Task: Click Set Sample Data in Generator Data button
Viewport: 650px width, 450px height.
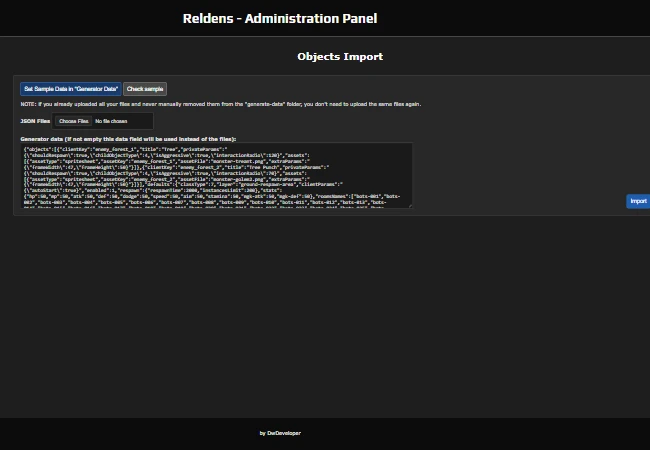Action: pos(71,89)
